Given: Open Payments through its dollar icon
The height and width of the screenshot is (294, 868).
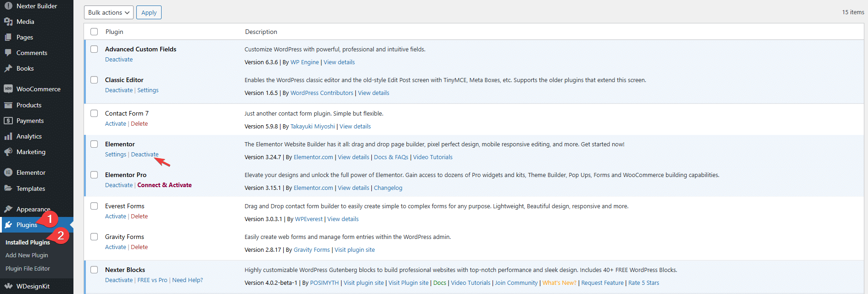Looking at the screenshot, I should coord(8,121).
